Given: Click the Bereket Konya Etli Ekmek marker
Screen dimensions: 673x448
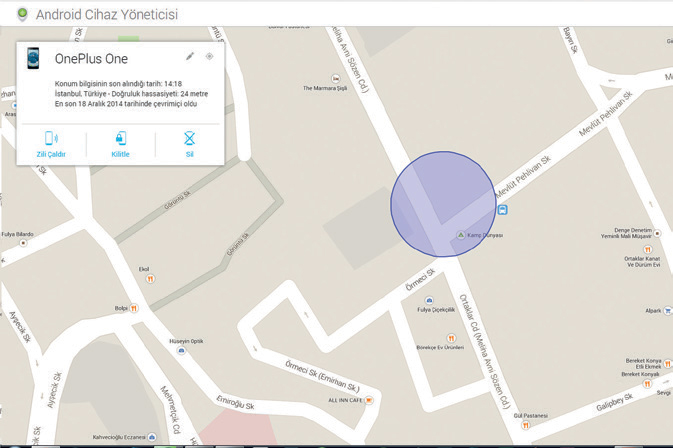Looking at the screenshot, I should pyautogui.click(x=667, y=364).
